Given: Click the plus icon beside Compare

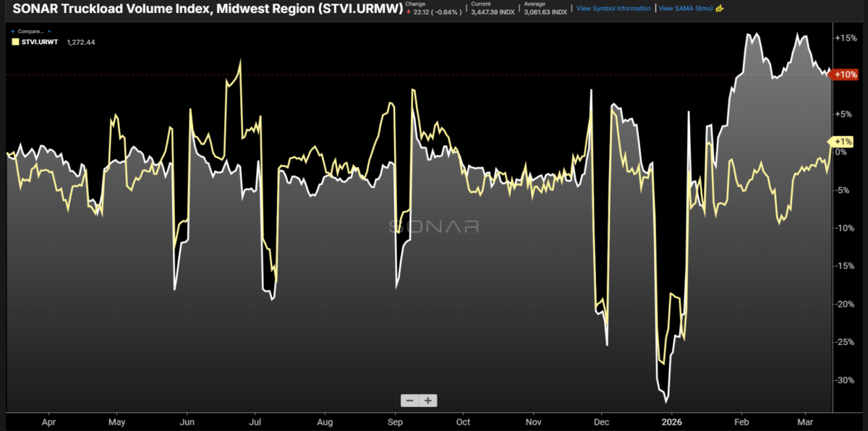Looking at the screenshot, I should click(x=13, y=32).
